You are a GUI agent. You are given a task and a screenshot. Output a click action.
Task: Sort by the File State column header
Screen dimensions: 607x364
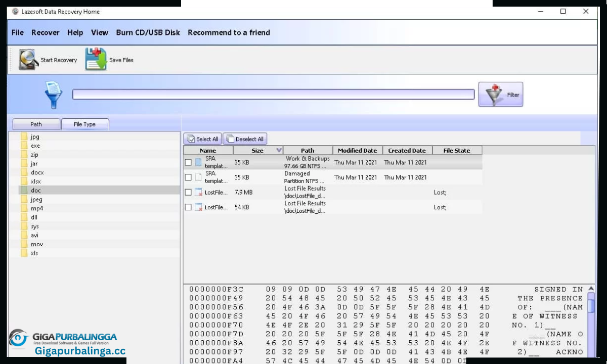[457, 151]
